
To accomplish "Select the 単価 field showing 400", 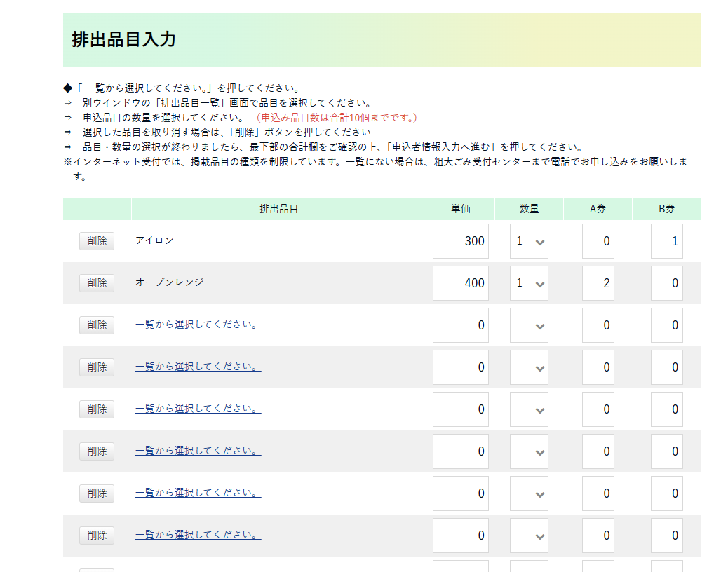I will point(460,283).
